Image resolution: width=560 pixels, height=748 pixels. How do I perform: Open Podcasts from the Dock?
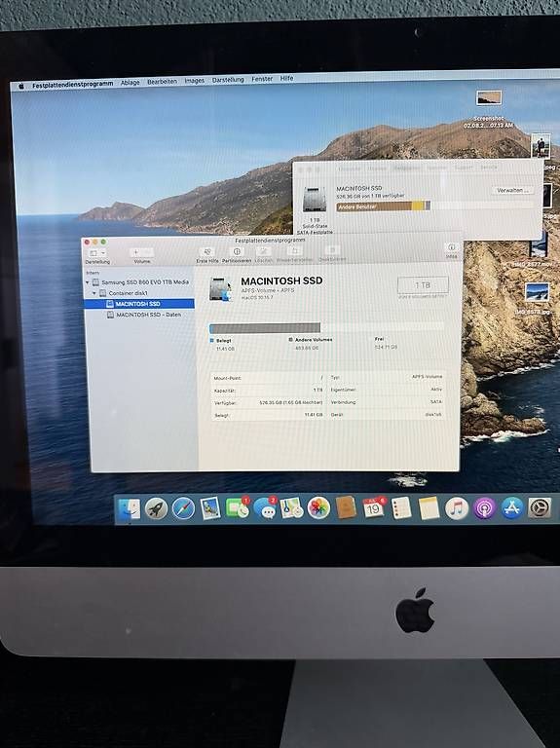coord(484,508)
